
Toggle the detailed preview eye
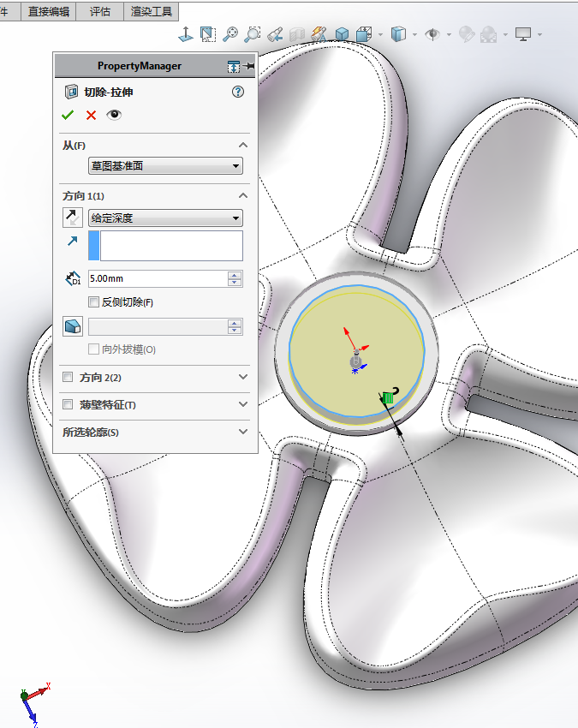pyautogui.click(x=114, y=115)
